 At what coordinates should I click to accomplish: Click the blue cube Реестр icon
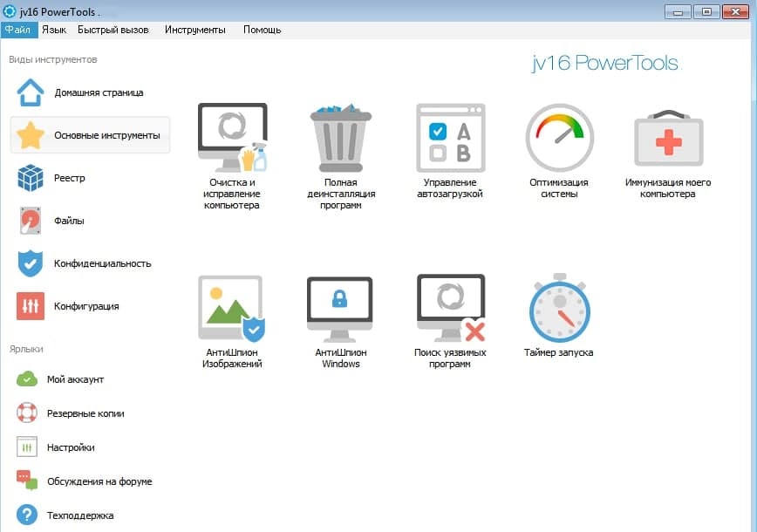(x=30, y=178)
